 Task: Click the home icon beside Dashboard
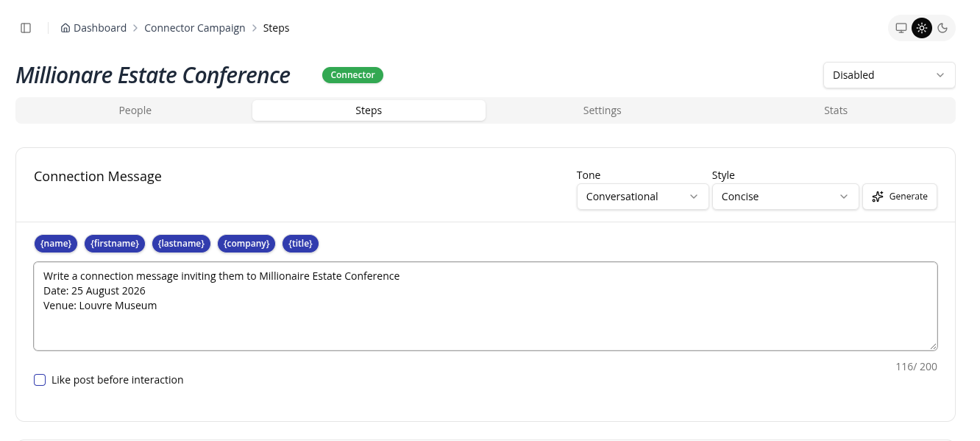[x=65, y=28]
